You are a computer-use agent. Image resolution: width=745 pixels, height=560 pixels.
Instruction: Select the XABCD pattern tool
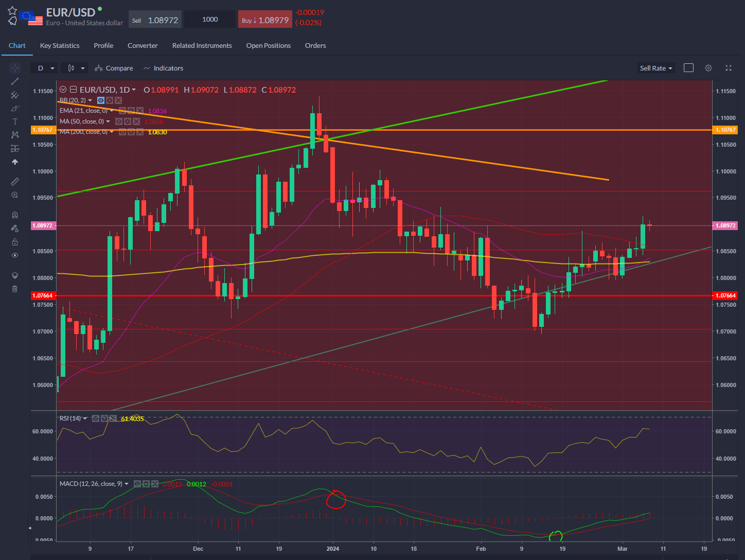click(15, 135)
